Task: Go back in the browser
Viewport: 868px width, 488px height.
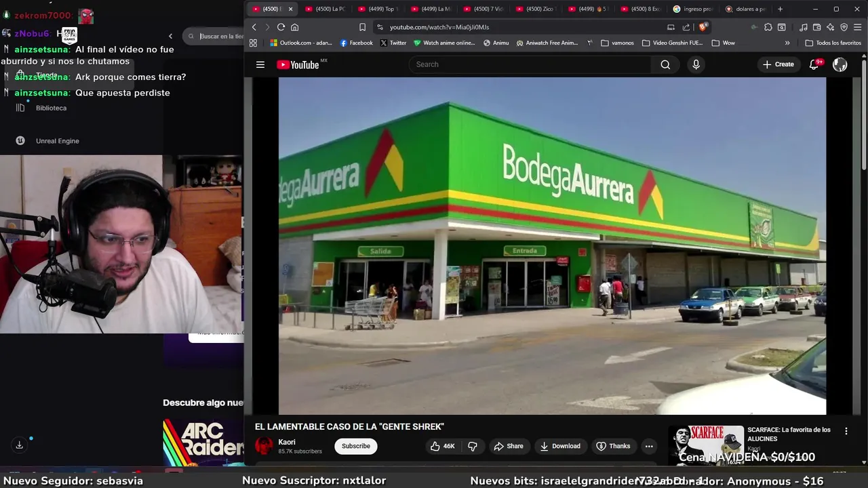Action: 254,27
